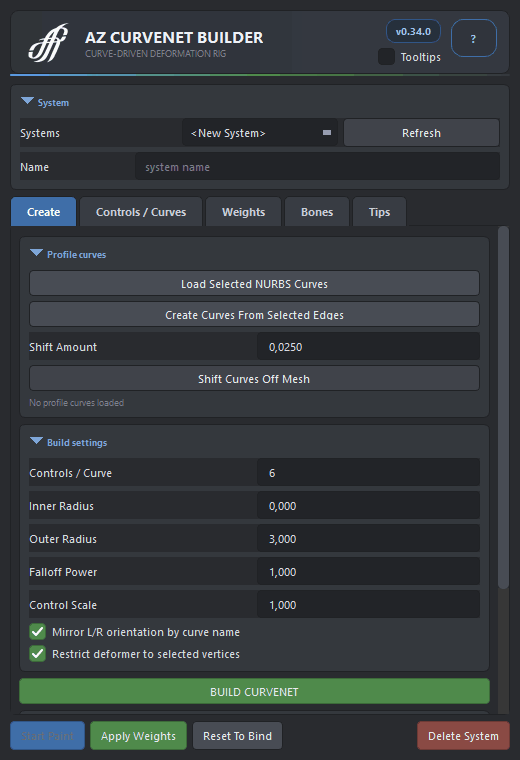Click the v0.34.0 version badge
This screenshot has height=760, width=520.
(413, 32)
